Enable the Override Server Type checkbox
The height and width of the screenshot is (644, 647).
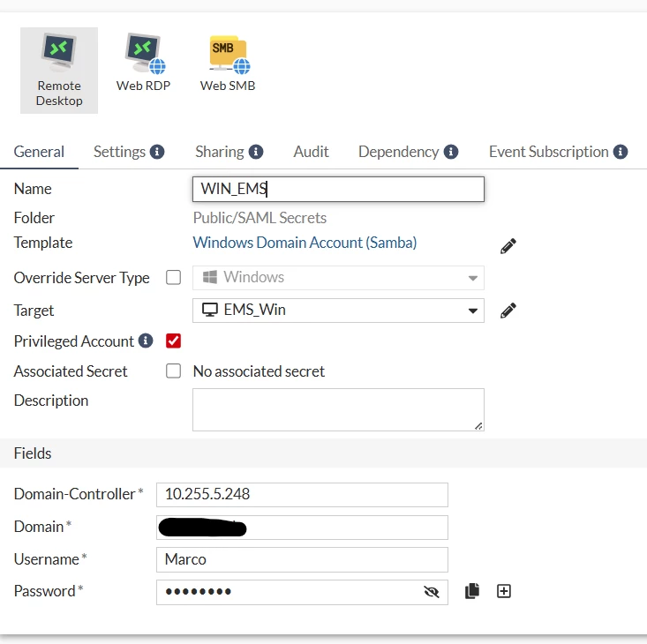[x=173, y=278]
